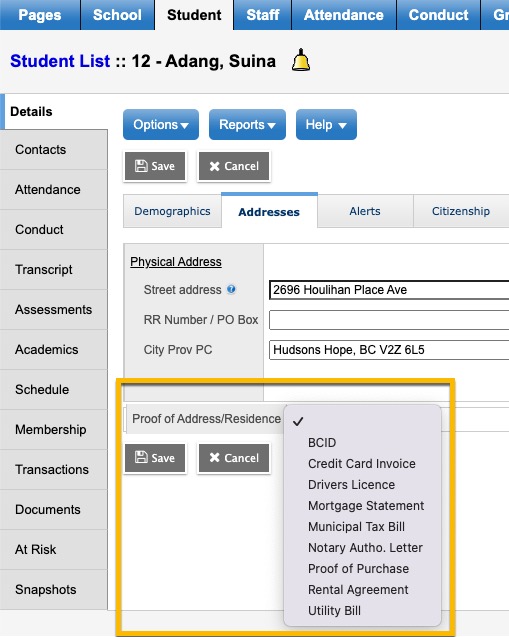Click the bottom Save button
Viewport: 509px width, 637px height.
click(155, 458)
